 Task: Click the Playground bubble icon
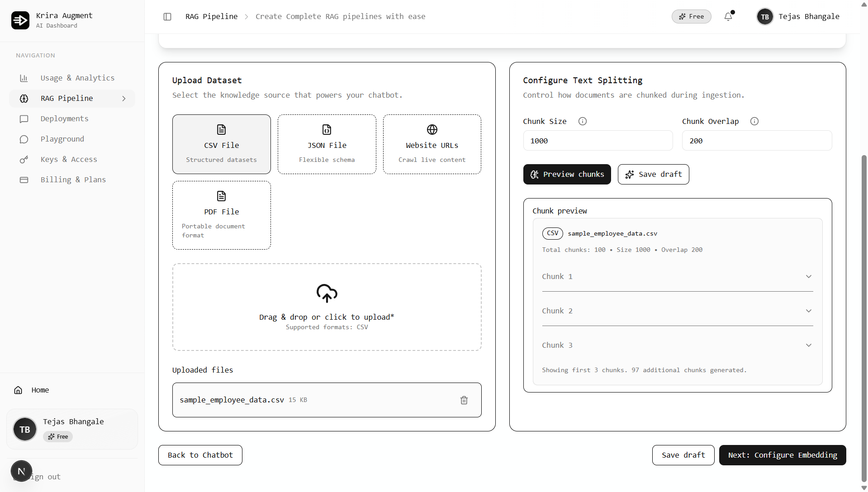coord(24,139)
